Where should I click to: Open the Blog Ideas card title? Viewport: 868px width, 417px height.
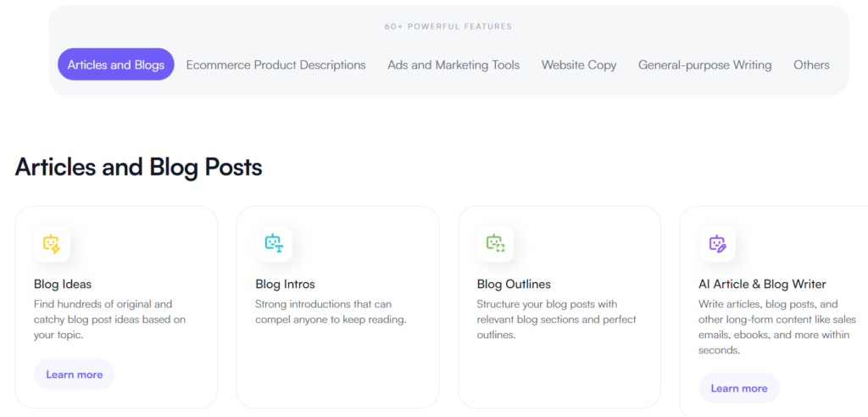click(x=63, y=285)
